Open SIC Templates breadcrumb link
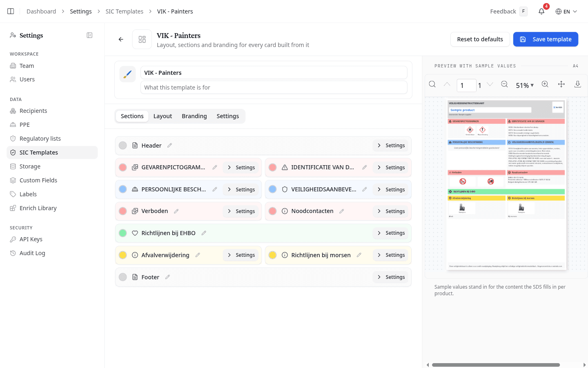The width and height of the screenshot is (588, 368). click(x=125, y=11)
